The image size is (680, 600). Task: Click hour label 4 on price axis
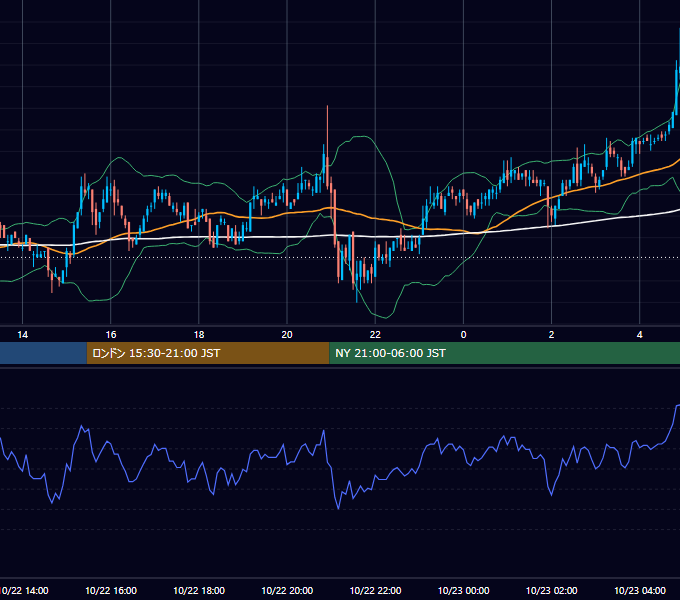click(x=639, y=335)
